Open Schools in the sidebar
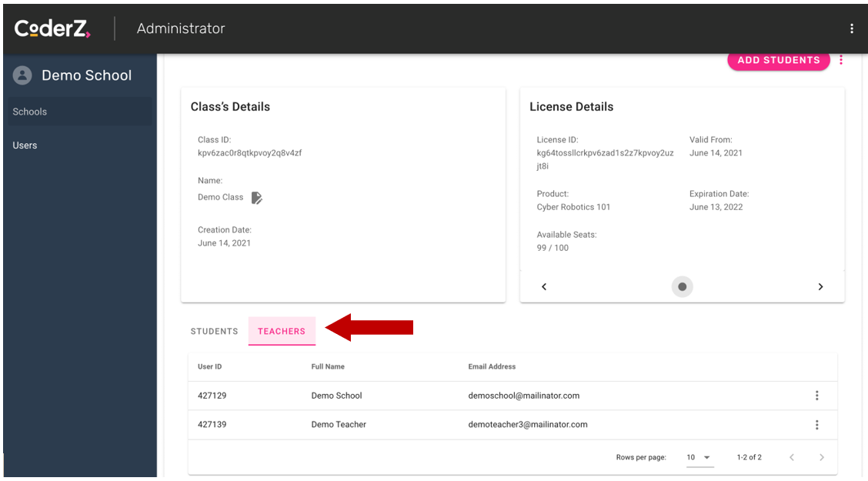The height and width of the screenshot is (481, 868). click(x=30, y=112)
